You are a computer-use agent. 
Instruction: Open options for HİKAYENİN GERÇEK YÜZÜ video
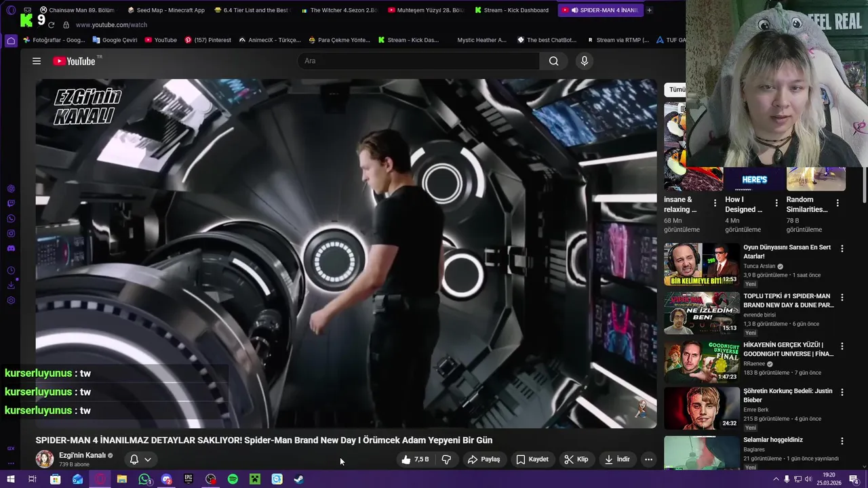(842, 346)
